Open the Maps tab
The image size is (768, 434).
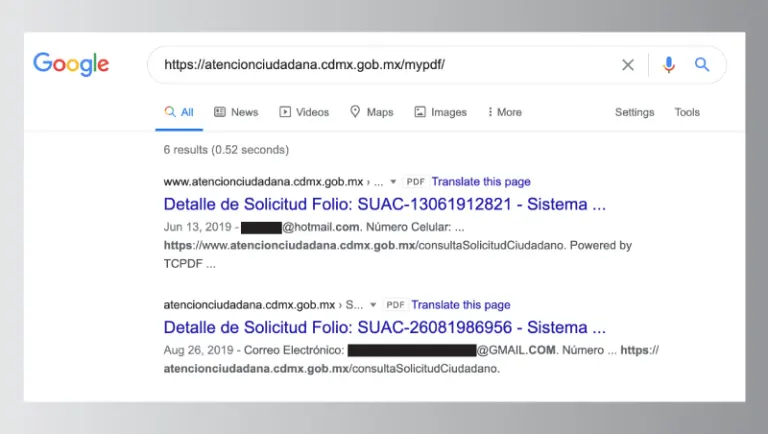click(x=371, y=112)
